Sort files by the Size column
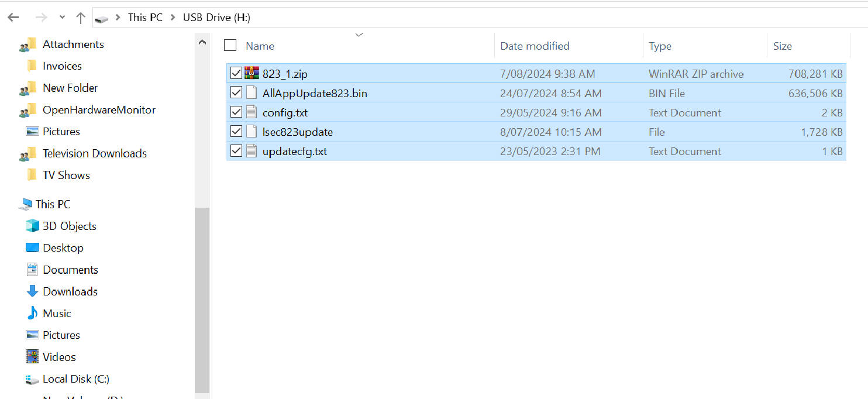 click(782, 46)
